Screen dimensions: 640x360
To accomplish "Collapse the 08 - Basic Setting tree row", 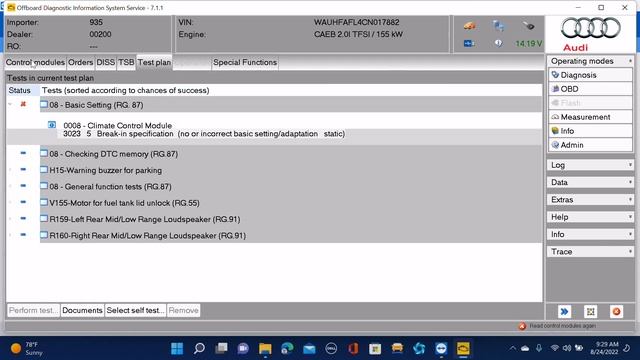I will 10,104.
